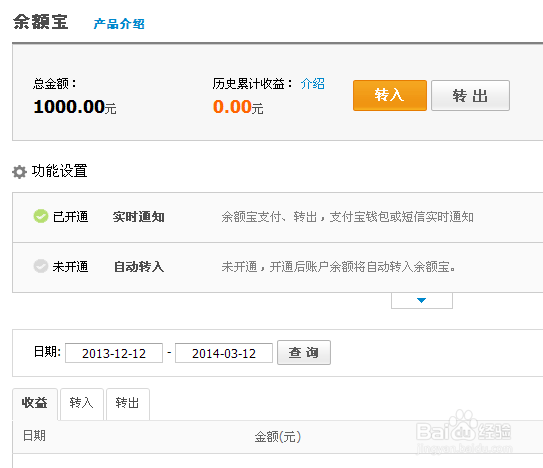Select the 收益 tab
This screenshot has width=543, height=468.
coord(35,404)
